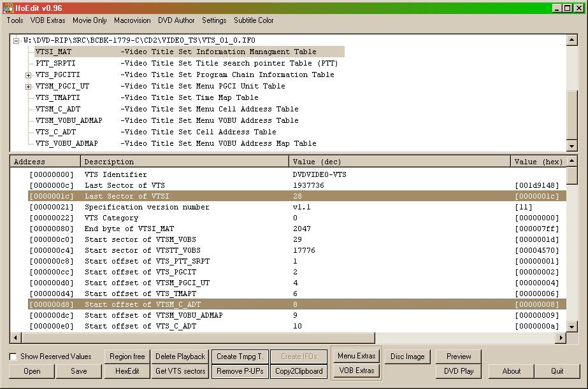Select the VTSM_VOBU_ADMAP tree item
This screenshot has height=389, width=588.
point(168,121)
